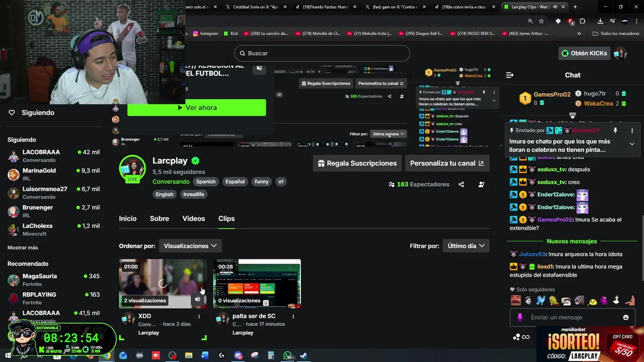This screenshot has width=644, height=362.
Task: Click Larcplay live avatar
Action: (132, 168)
